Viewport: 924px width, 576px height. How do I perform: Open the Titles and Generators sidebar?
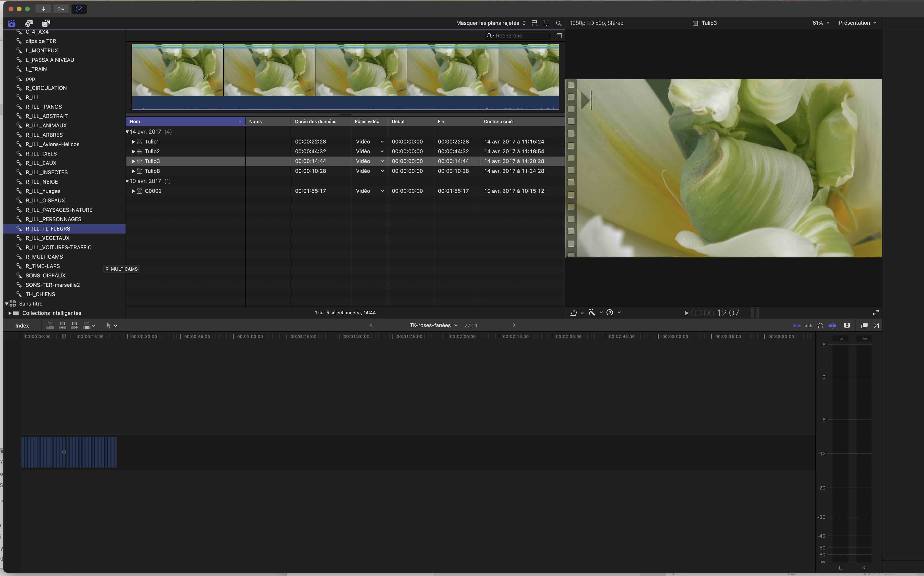(x=46, y=23)
